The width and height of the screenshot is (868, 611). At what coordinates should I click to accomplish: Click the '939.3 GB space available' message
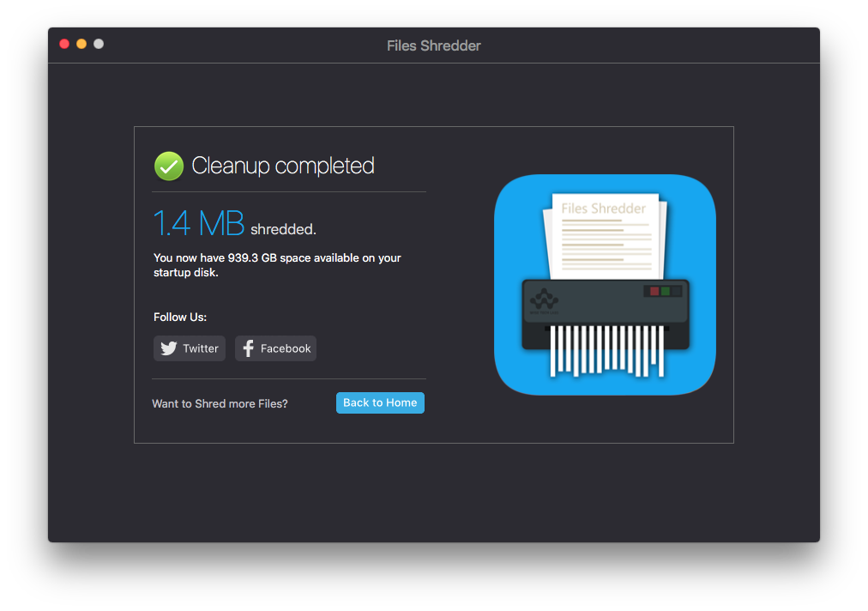tap(277, 265)
